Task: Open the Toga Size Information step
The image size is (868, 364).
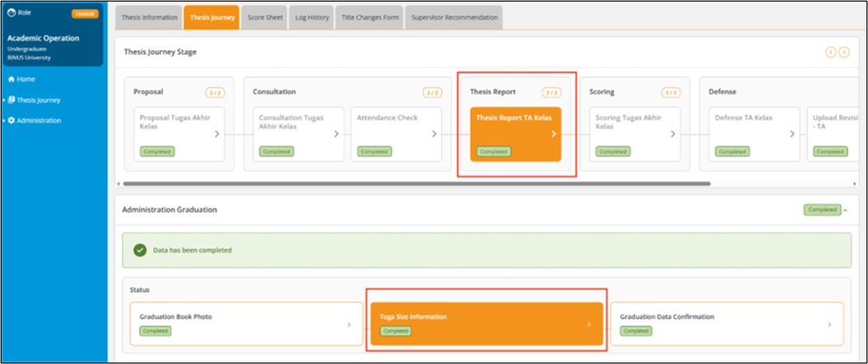Action: point(486,323)
